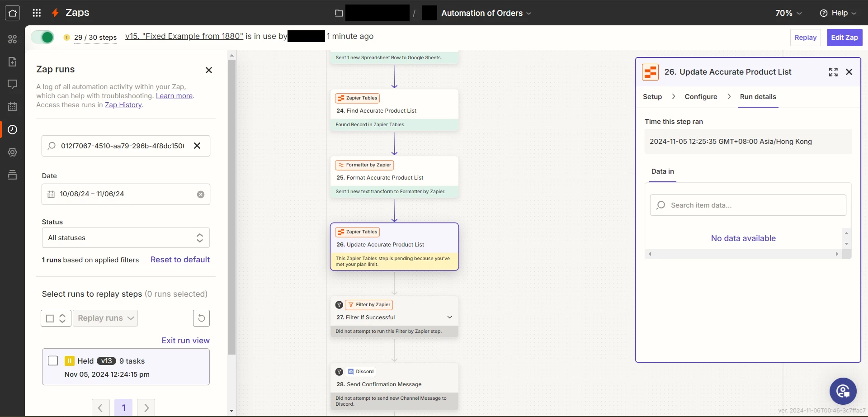
Task: Click the Zapier Tables badge on step 24
Action: pos(357,98)
